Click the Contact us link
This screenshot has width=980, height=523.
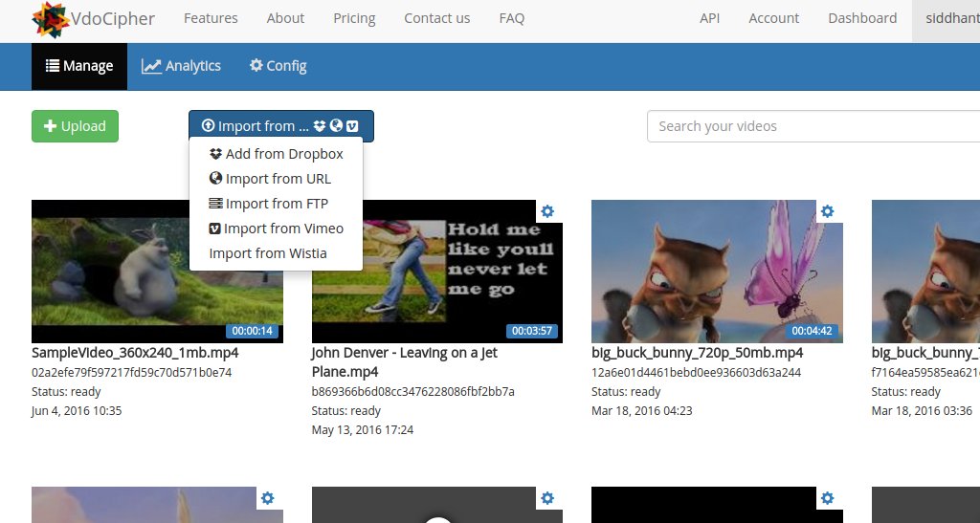click(x=436, y=18)
